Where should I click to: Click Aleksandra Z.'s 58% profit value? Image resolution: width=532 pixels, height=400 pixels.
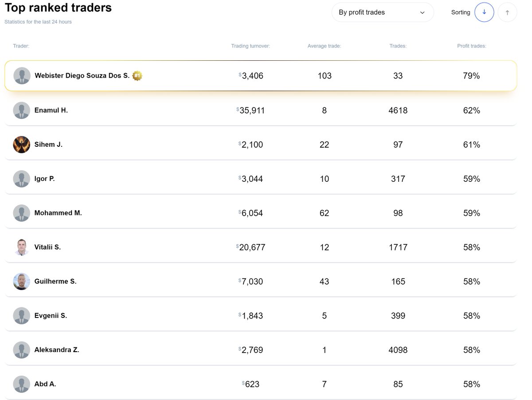pos(471,349)
